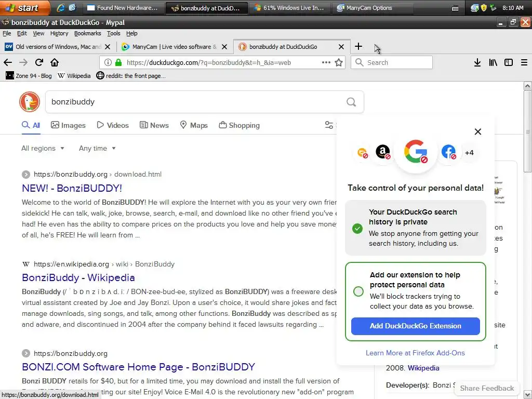Click the blocked Amazon tracker icon
Screen dimensions: 532x399
(x=383, y=152)
